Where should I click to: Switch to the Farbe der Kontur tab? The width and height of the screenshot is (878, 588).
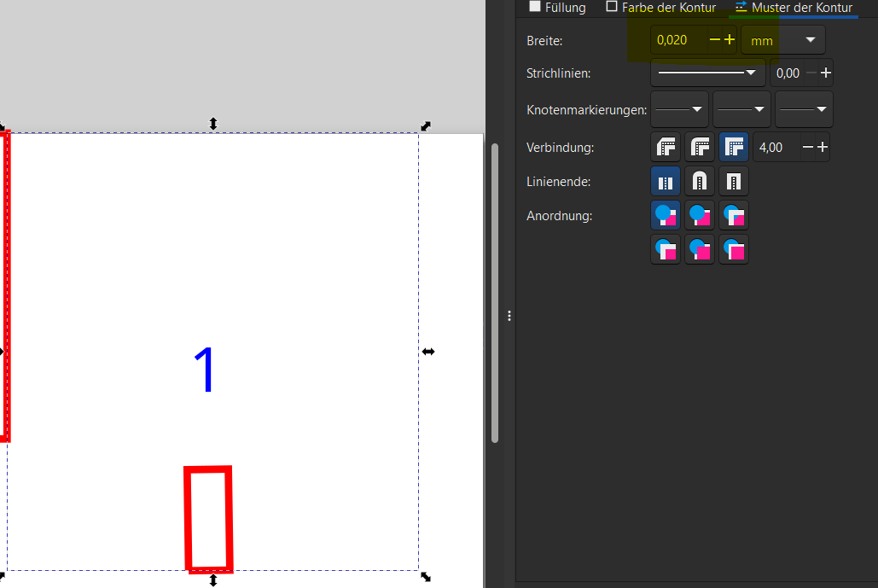661,8
